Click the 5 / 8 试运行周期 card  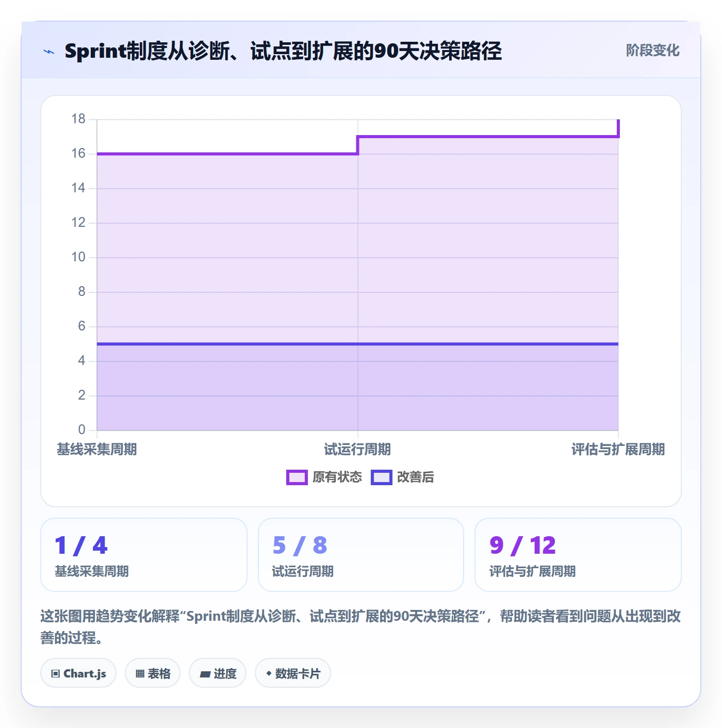pyautogui.click(x=361, y=555)
